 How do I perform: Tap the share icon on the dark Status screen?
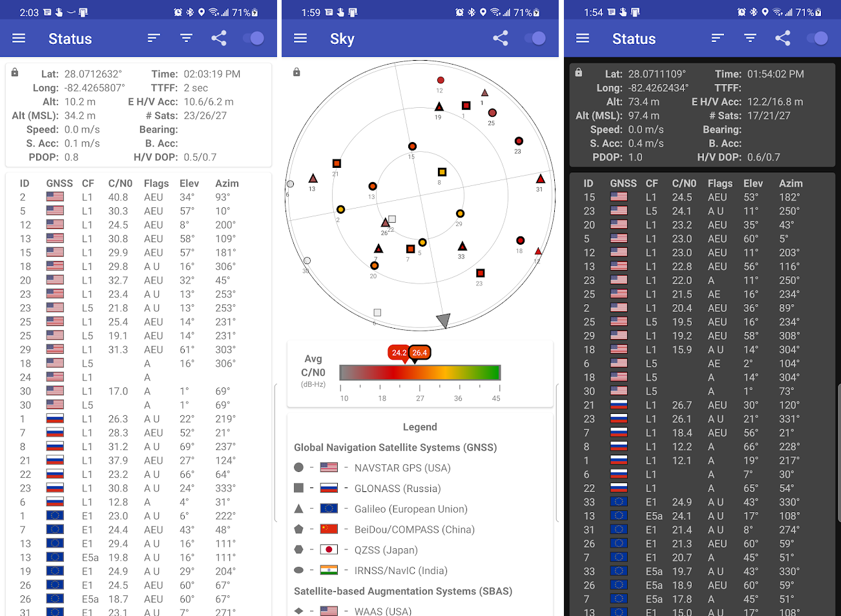(782, 38)
